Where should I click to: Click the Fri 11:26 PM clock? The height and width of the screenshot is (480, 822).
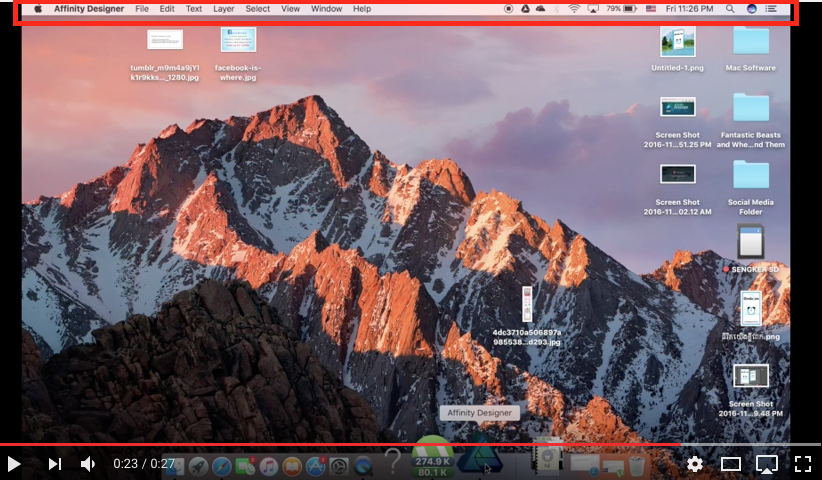[689, 9]
